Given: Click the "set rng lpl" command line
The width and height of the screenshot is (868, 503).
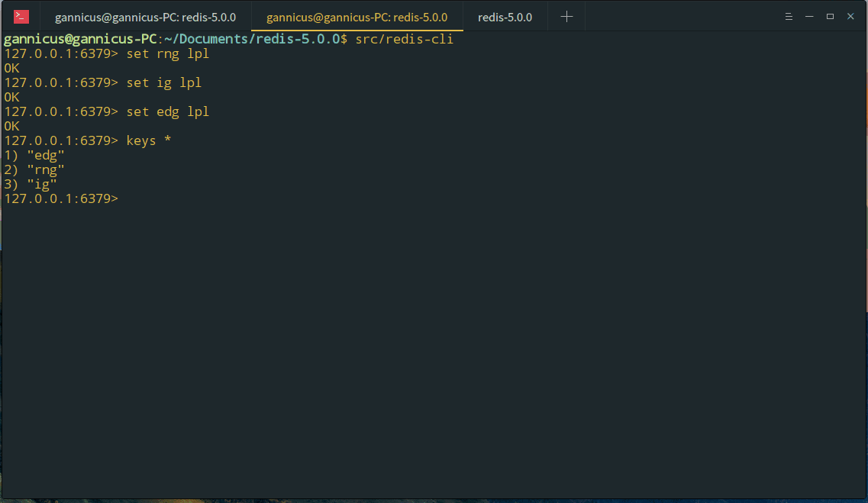Looking at the screenshot, I should click(x=167, y=54).
